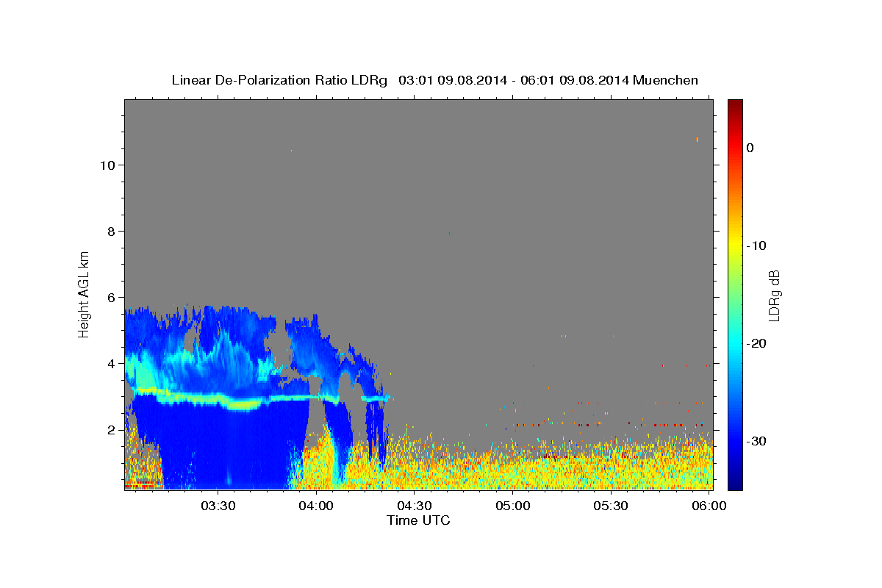Click the height tick label 4

coord(110,364)
